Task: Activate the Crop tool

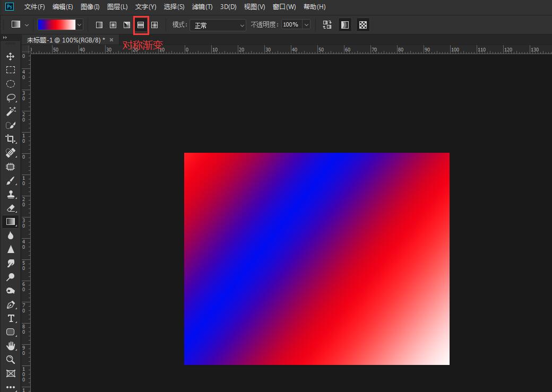Action: pos(10,139)
